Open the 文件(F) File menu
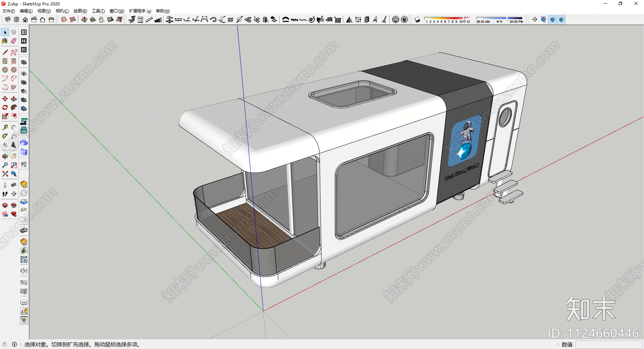 (8, 11)
